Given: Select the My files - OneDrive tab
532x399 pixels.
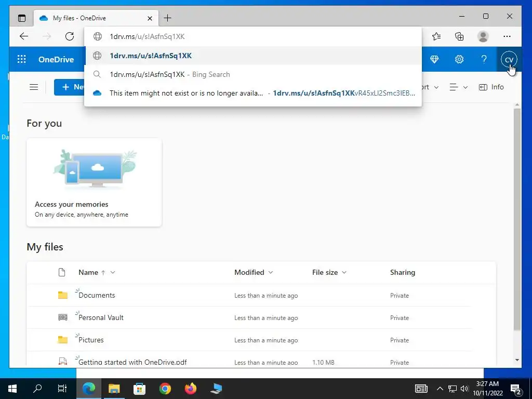Looking at the screenshot, I should pos(96,18).
